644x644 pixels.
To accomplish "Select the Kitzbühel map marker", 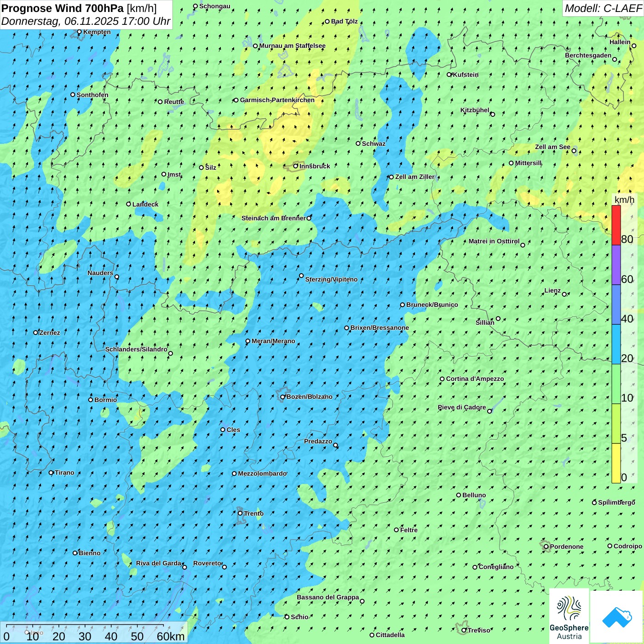I will click(x=493, y=114).
